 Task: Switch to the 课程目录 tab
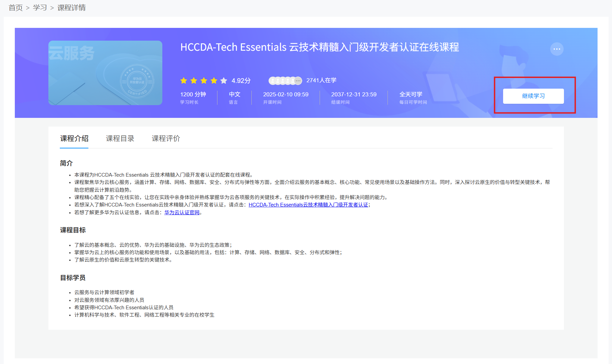pyautogui.click(x=120, y=138)
